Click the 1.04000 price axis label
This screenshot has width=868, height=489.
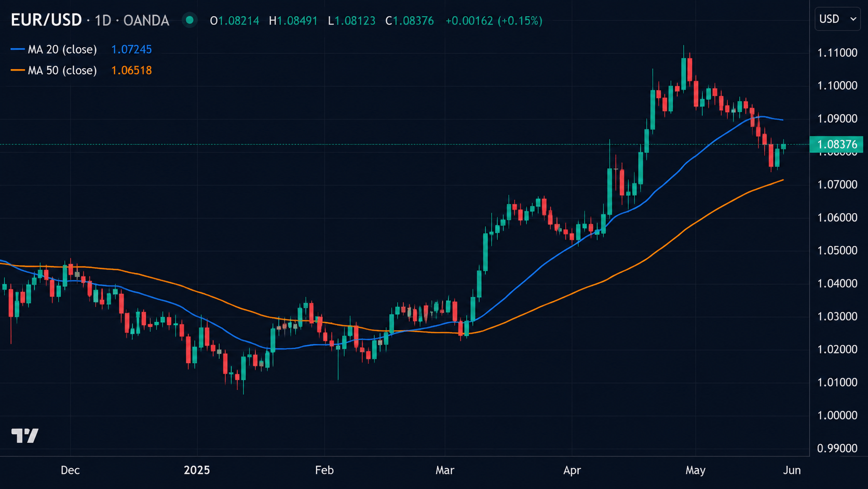pos(837,284)
